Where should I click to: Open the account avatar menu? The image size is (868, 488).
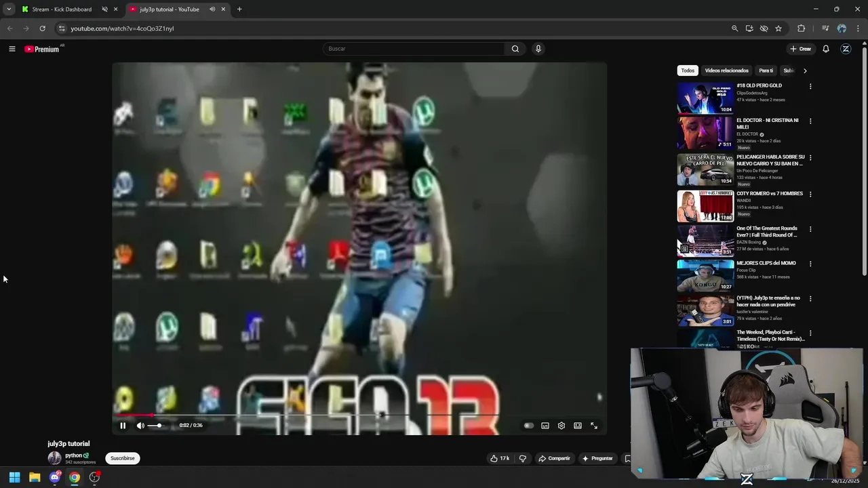pyautogui.click(x=846, y=49)
